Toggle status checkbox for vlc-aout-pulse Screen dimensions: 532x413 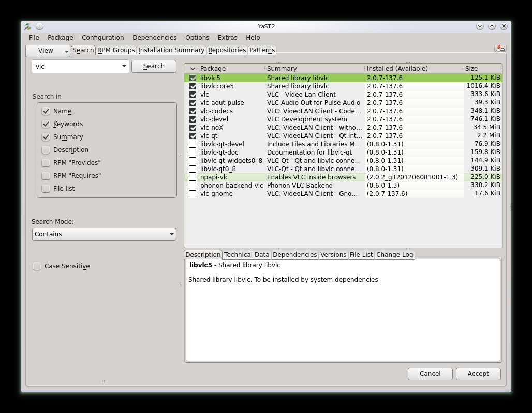[193, 103]
